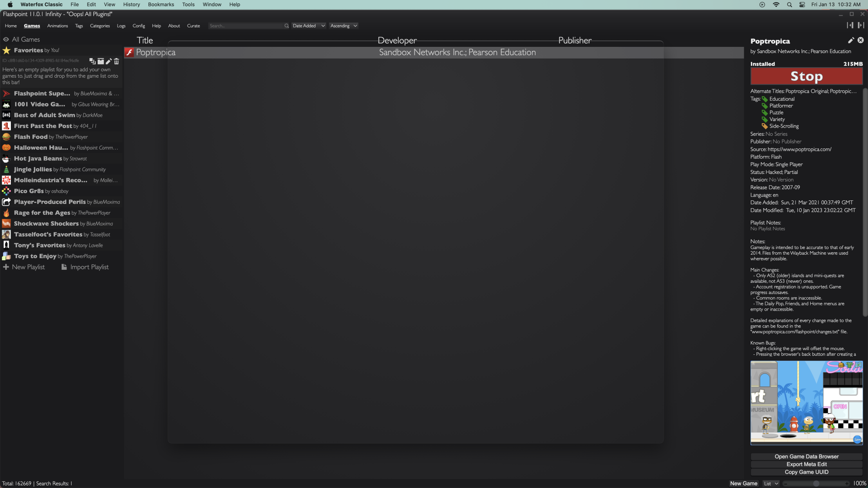This screenshot has height=488, width=868.
Task: Edit Poptropica metadata using the pencil icon
Action: (851, 40)
